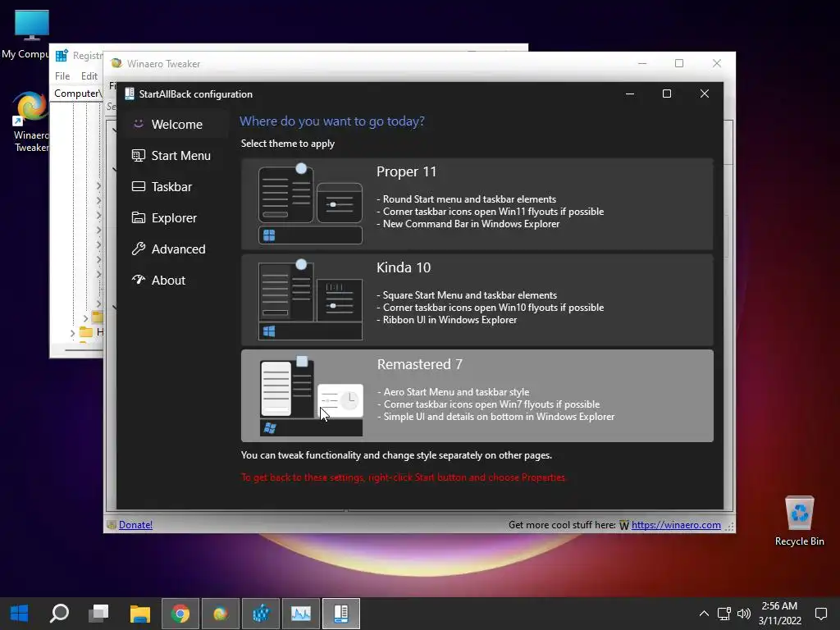This screenshot has width=840, height=630.
Task: Open taskbar Search
Action: pos(59,614)
